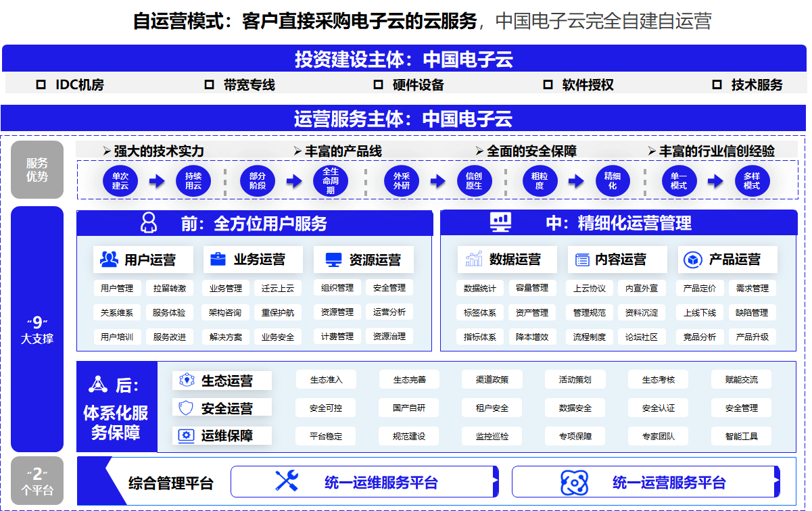This screenshot has height=511, width=812.
Task: Click the 外采外研 circle
Action: 402,180
